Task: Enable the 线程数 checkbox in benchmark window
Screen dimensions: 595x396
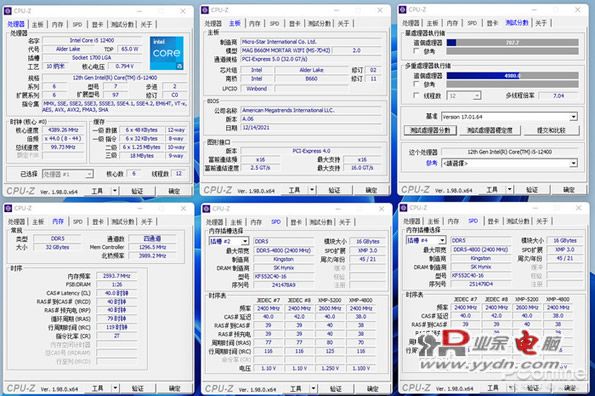Action: pyautogui.click(x=416, y=96)
